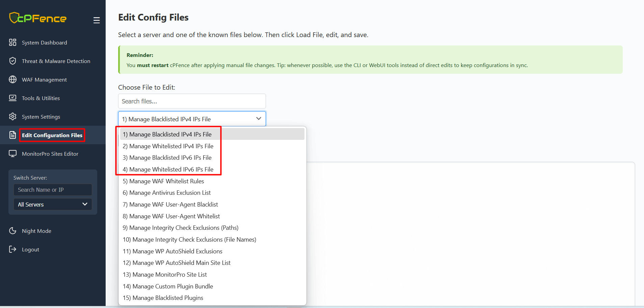The width and height of the screenshot is (644, 308).
Task: Expand the All Servers dropdown
Action: pyautogui.click(x=53, y=205)
